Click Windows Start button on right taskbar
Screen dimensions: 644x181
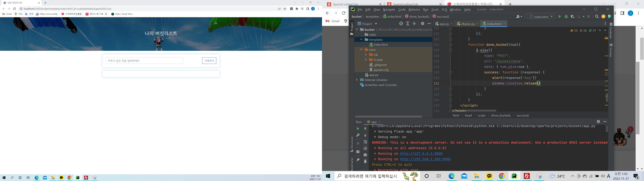328,176
